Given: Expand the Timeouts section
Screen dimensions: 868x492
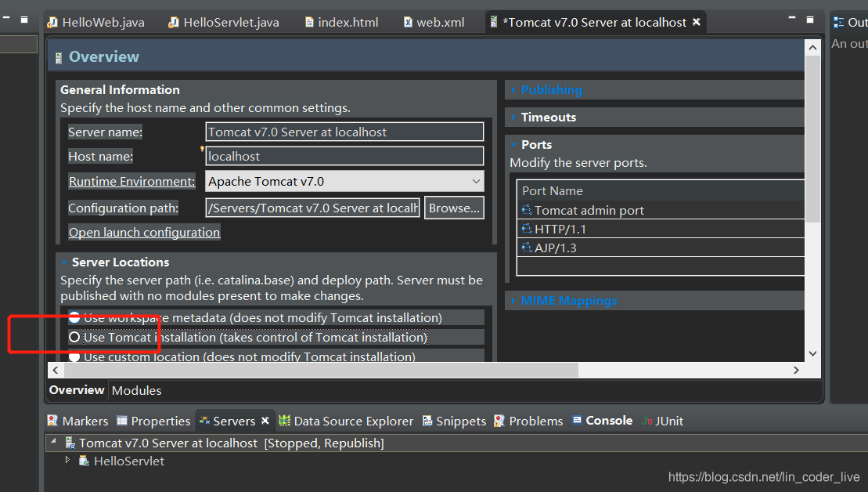Looking at the screenshot, I should (513, 118).
